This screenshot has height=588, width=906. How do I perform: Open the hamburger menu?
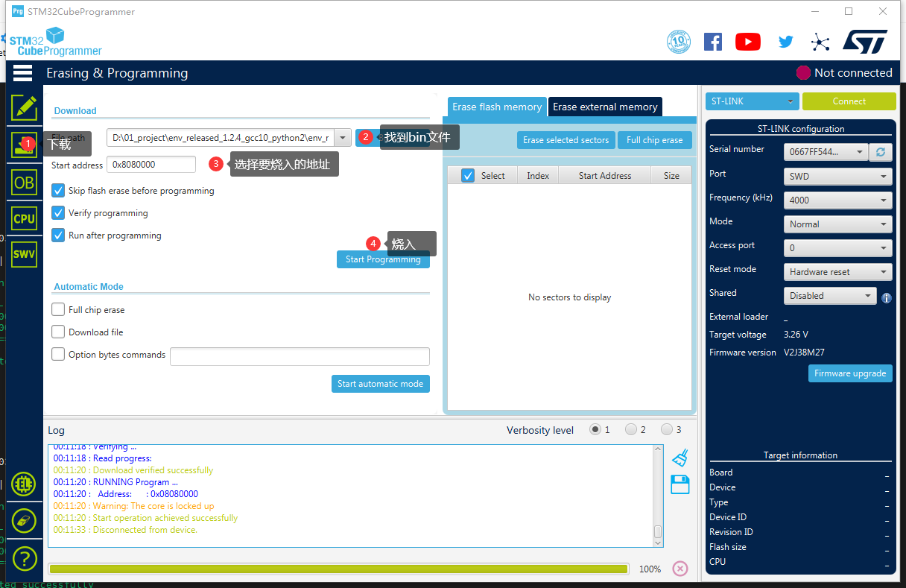click(x=22, y=73)
